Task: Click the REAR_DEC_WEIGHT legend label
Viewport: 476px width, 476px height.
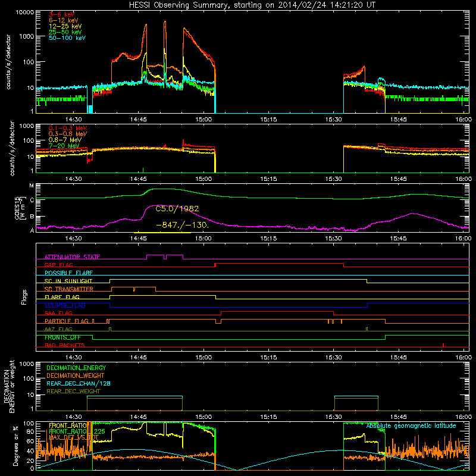Action: click(73, 392)
